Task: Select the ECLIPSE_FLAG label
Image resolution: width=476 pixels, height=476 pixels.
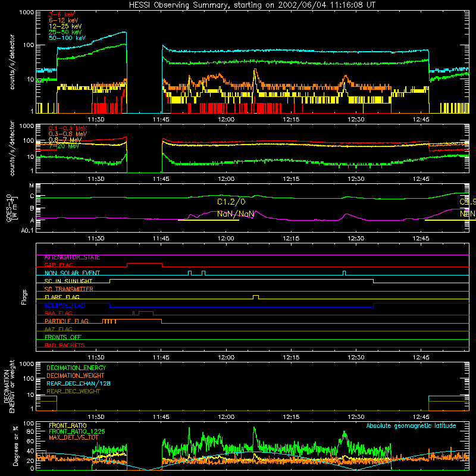Action: point(65,305)
